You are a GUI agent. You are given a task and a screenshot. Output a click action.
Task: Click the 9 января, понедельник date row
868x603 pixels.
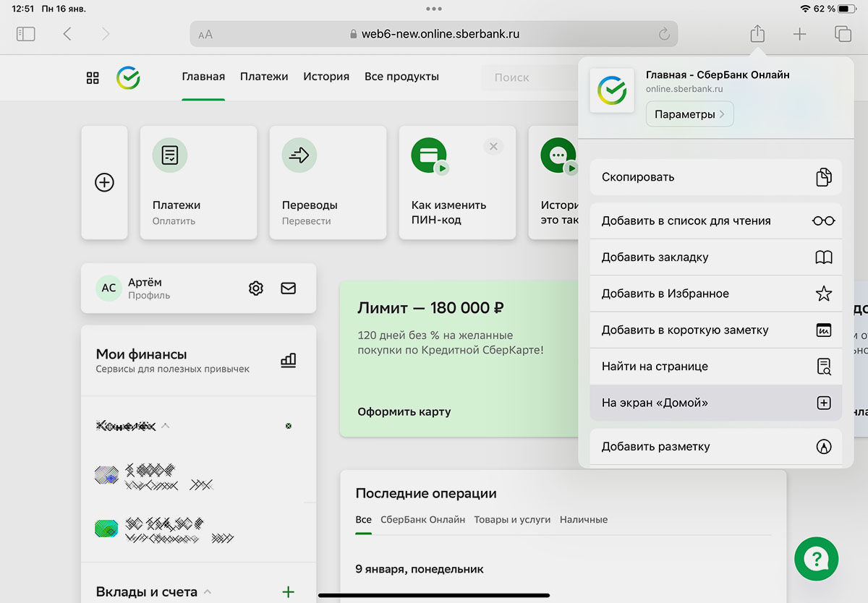420,569
